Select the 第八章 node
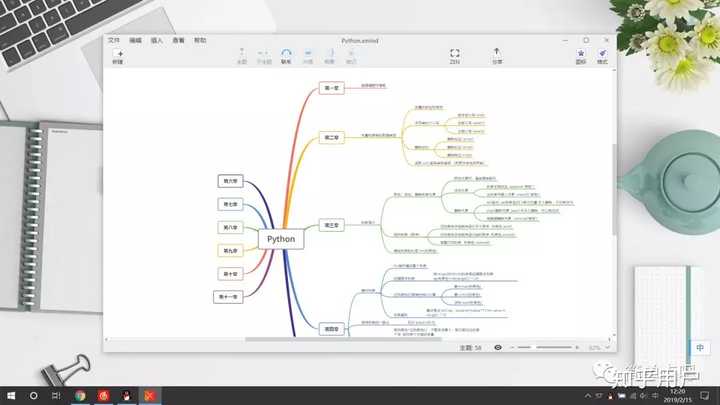Viewport: 720px width, 405px height. point(231,227)
